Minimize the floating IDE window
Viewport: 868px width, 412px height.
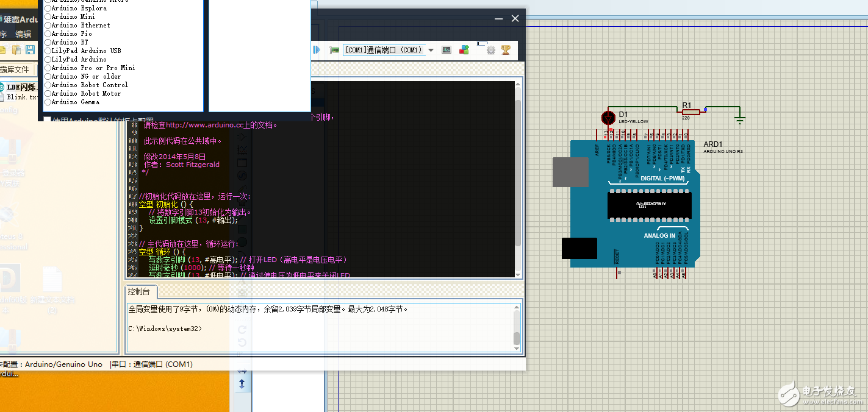(x=500, y=18)
